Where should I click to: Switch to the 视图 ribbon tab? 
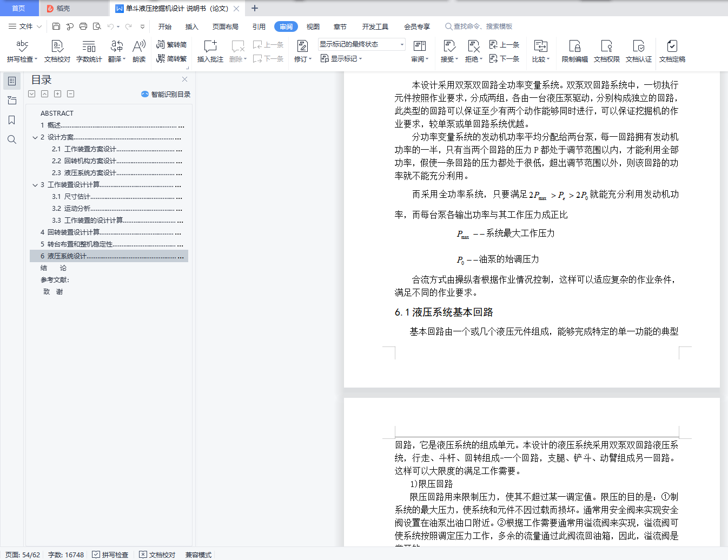[313, 26]
